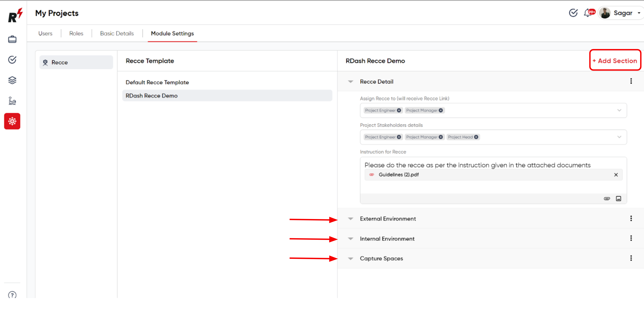This screenshot has height=318, width=644.
Task: Remove Project Manager from Stakeholders details
Action: tap(441, 137)
